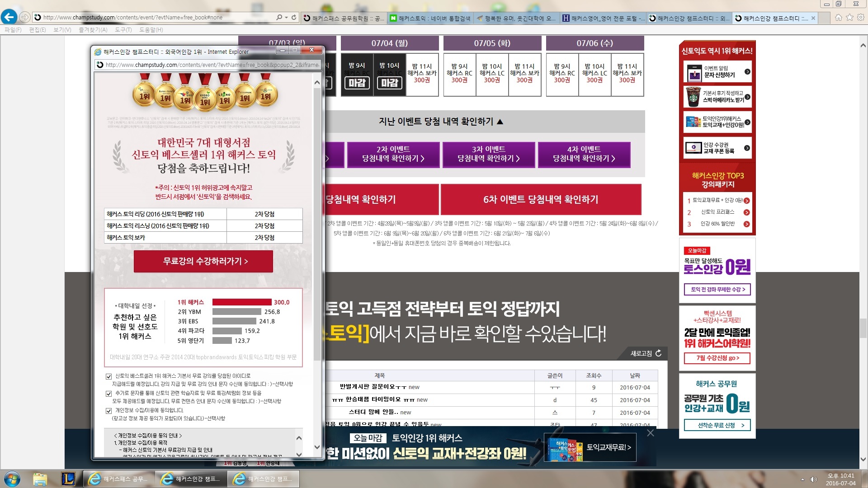Click the Windows Start button
This screenshot has height=488, width=868.
(12, 479)
